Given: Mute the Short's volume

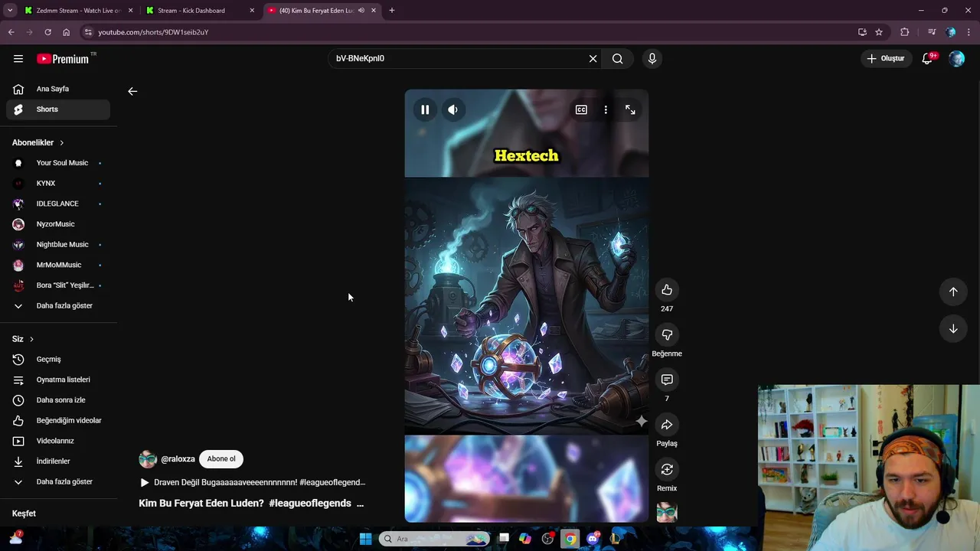Looking at the screenshot, I should click(x=452, y=109).
